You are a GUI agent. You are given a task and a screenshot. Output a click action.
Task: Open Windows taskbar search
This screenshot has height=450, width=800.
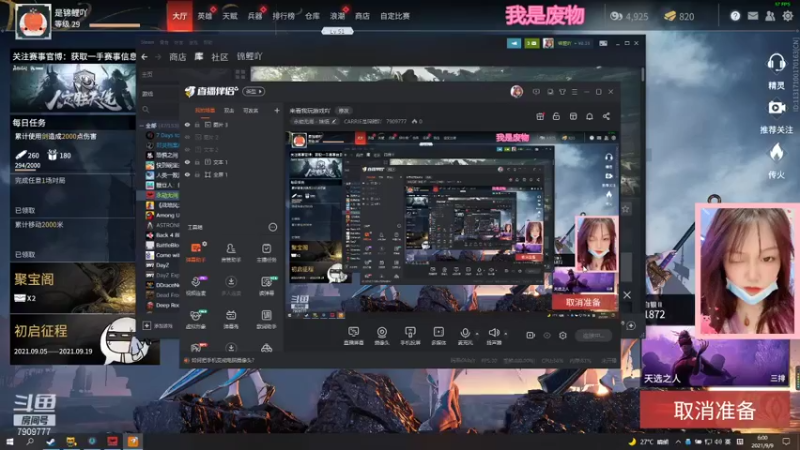pos(30,441)
